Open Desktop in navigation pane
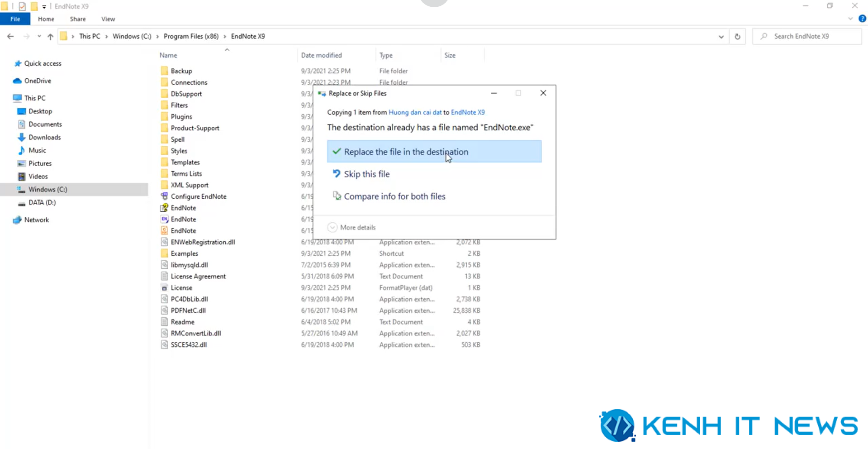 click(40, 111)
